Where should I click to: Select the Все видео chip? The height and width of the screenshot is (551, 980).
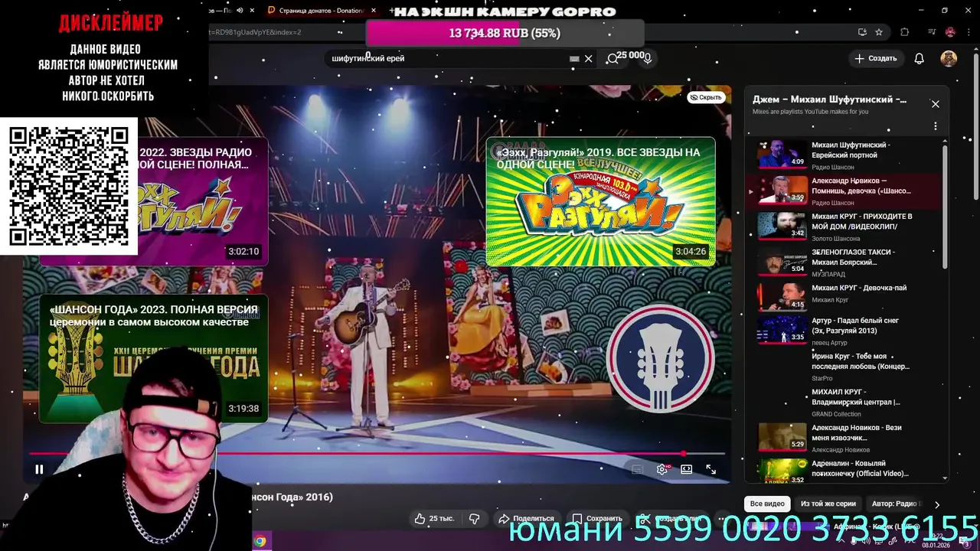[x=767, y=504]
